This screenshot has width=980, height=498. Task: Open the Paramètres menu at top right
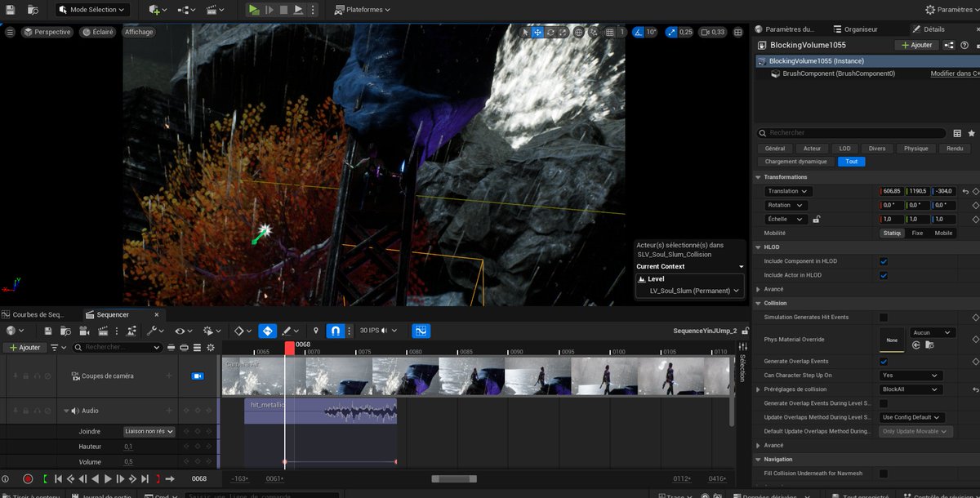click(951, 10)
